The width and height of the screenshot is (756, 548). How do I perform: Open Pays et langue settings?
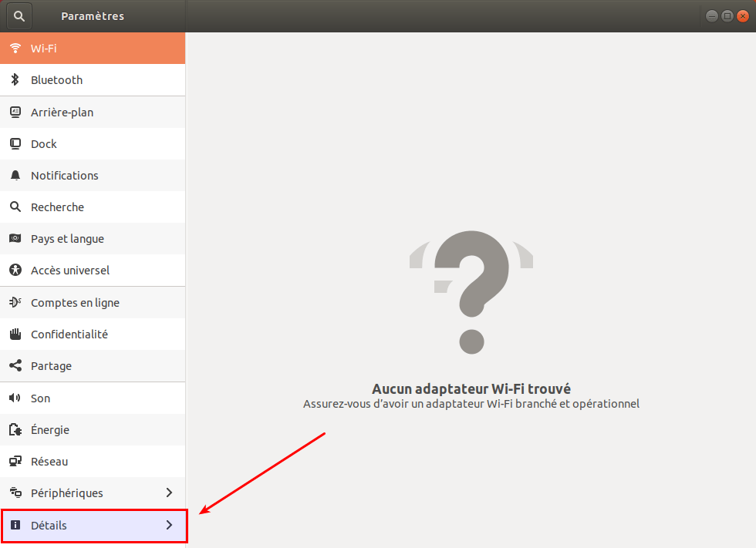coord(67,239)
